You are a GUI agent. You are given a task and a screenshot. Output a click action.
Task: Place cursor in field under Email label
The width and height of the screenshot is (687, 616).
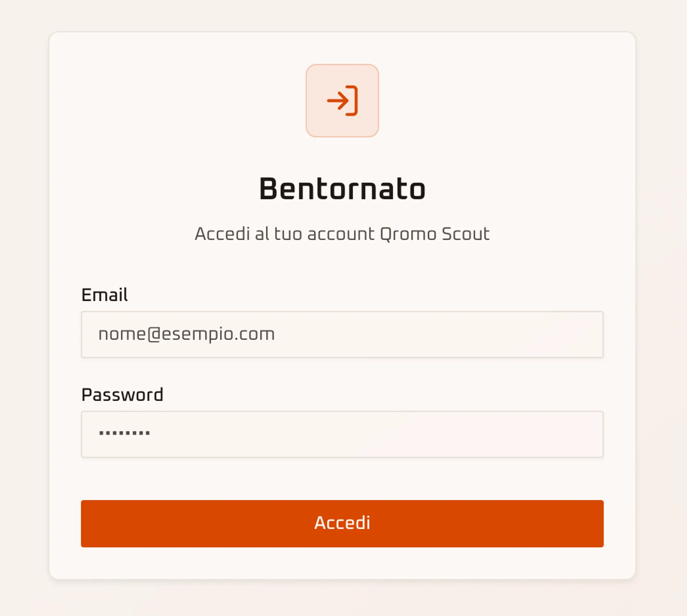pos(342,334)
